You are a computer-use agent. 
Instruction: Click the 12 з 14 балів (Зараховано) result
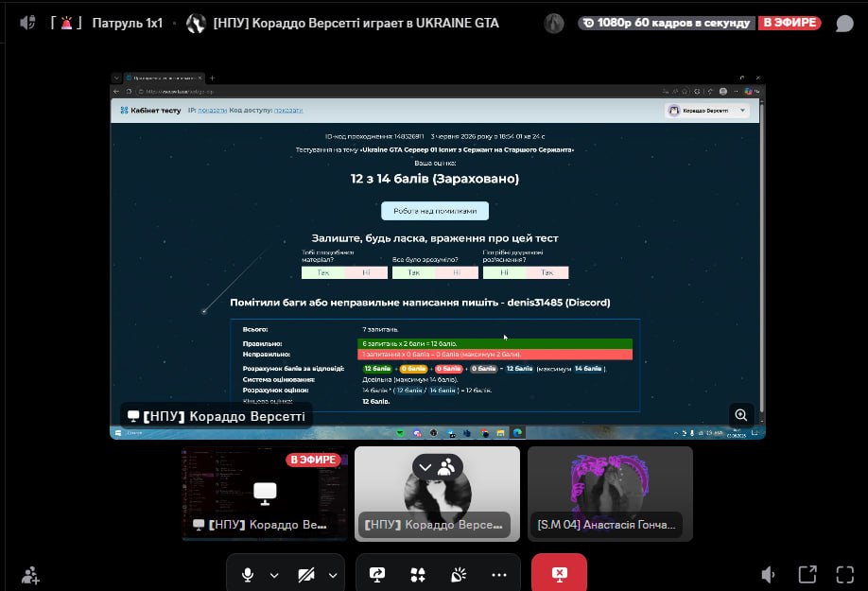tap(435, 179)
